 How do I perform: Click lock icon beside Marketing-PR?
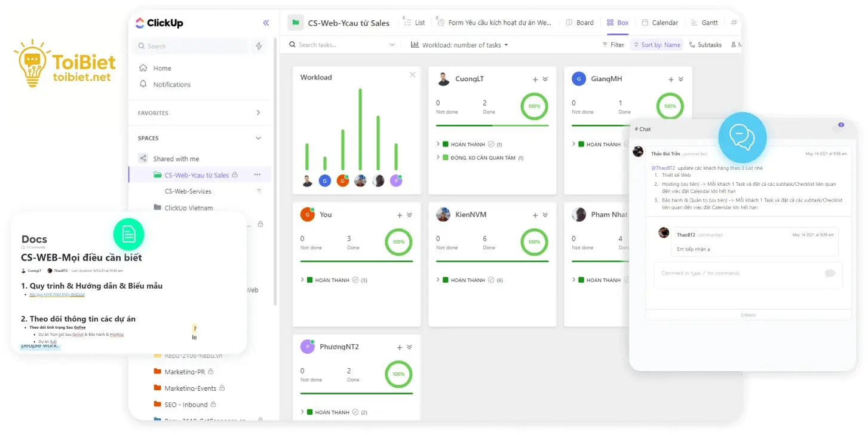point(210,372)
